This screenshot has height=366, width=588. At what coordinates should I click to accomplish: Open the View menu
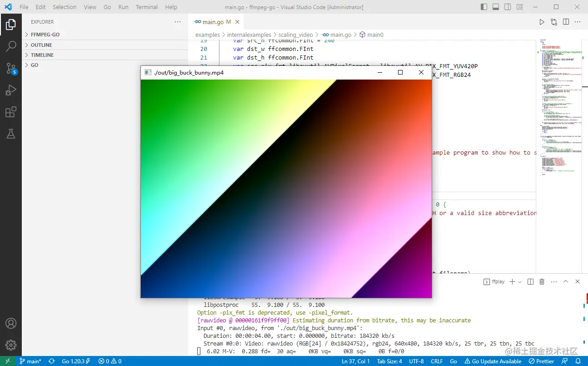[x=90, y=7]
